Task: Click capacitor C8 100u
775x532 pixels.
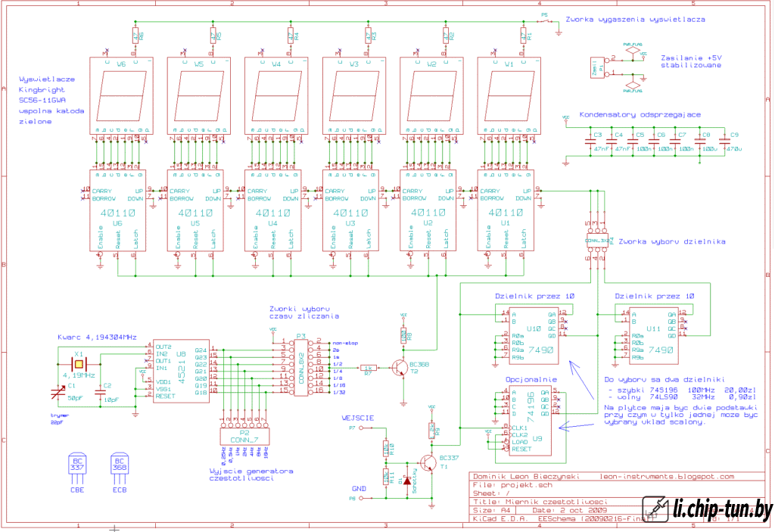Action: point(699,142)
